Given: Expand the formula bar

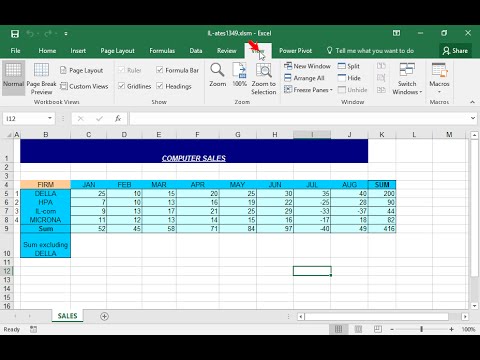Looking at the screenshot, I should (473, 118).
